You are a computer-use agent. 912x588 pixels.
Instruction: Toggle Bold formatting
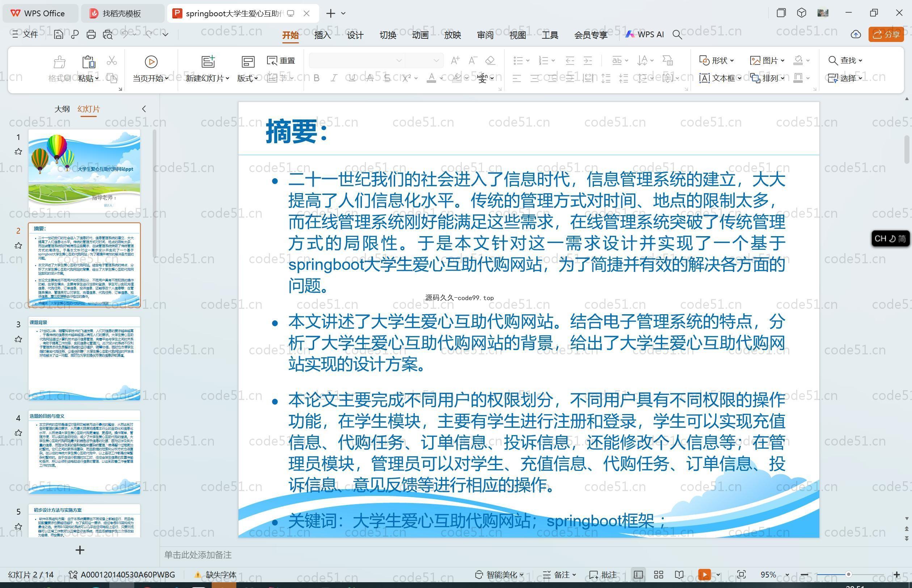(316, 78)
